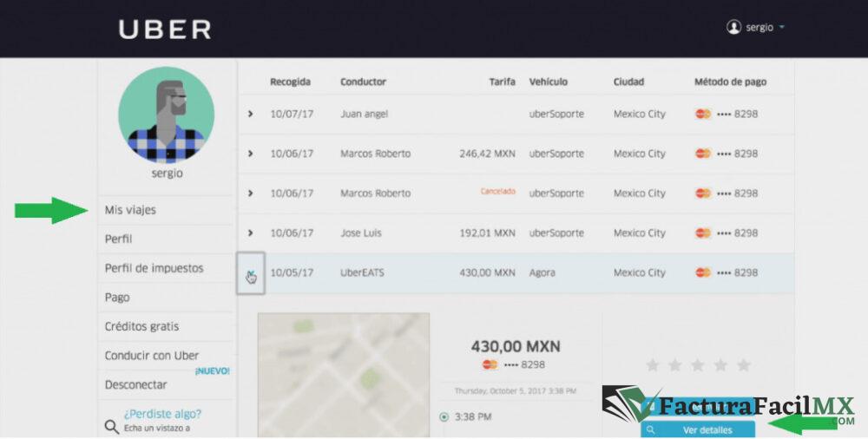Image resolution: width=868 pixels, height=439 pixels.
Task: Open Perfil in sidebar
Action: (x=118, y=239)
